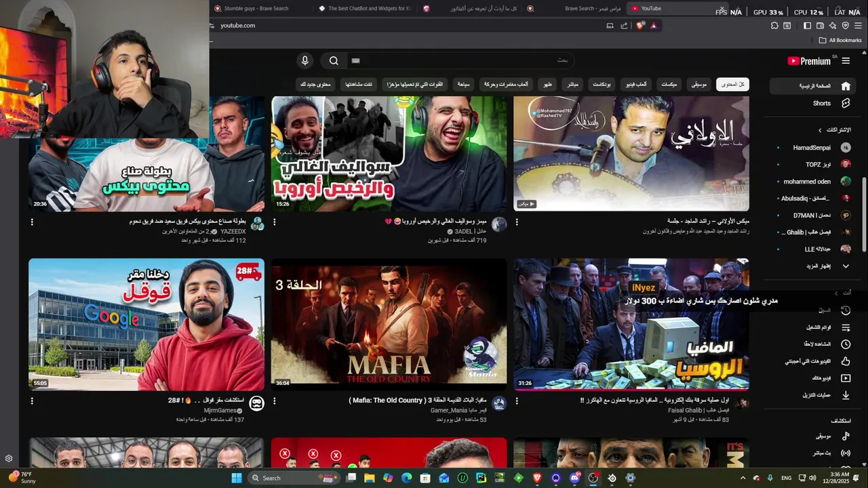Open the MAFIA Old Country video thumbnail
The height and width of the screenshot is (488, 868).
[x=389, y=324]
